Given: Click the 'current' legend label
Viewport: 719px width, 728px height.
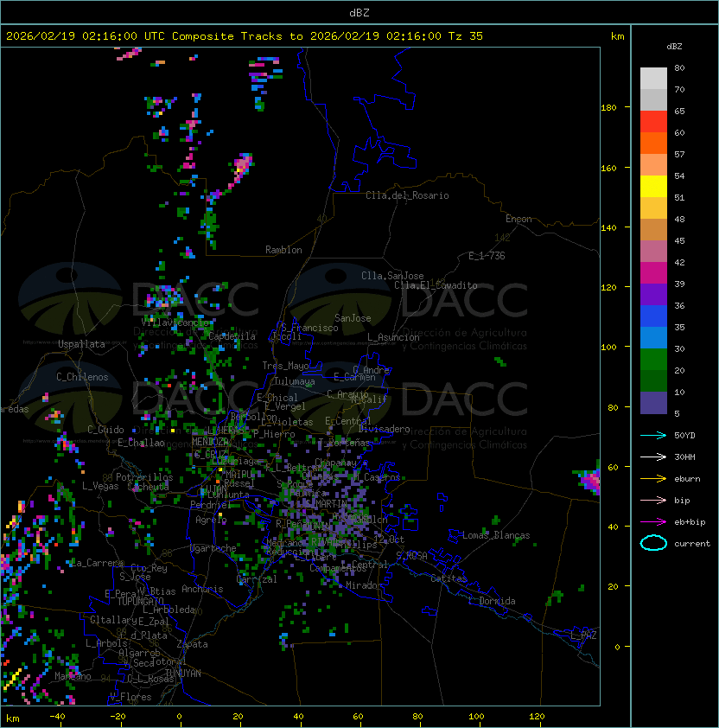Looking at the screenshot, I should coord(692,544).
